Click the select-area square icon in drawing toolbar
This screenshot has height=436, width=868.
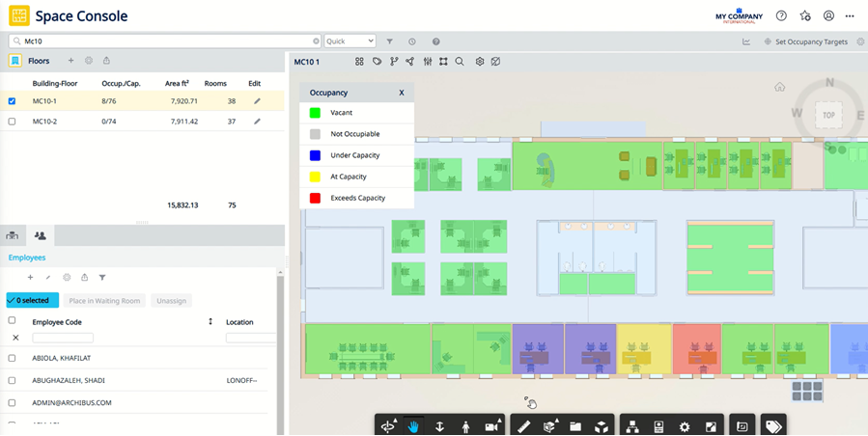(x=443, y=62)
